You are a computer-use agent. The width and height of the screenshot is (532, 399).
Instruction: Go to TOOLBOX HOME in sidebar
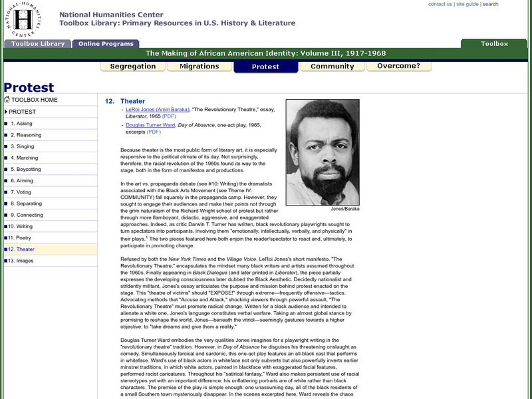pos(35,100)
